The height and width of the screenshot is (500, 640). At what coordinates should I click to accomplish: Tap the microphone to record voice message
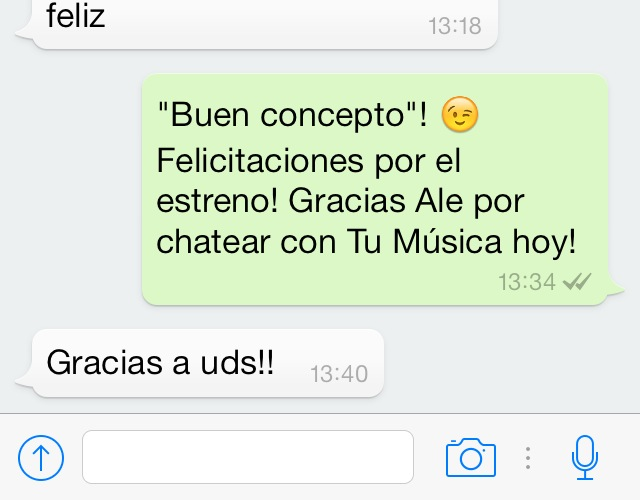click(584, 458)
